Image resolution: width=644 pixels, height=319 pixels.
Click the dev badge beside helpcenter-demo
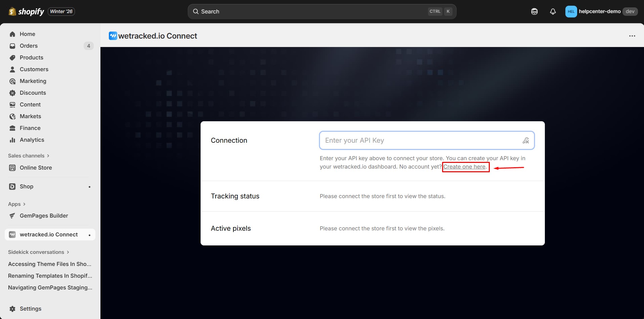(630, 11)
